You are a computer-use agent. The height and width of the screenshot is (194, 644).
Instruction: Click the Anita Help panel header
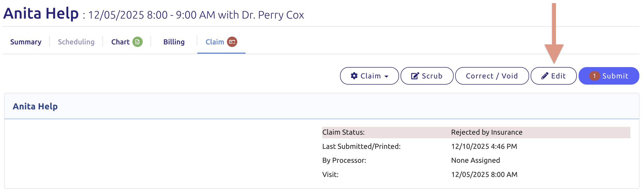click(35, 106)
